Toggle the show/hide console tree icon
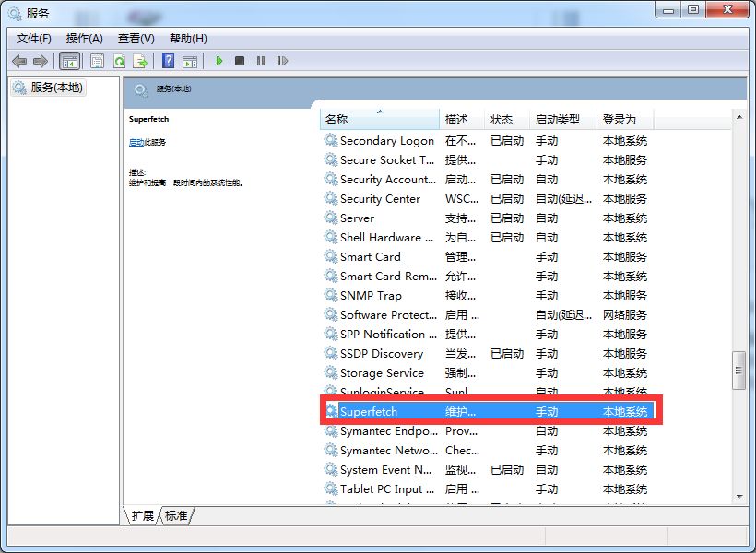Screen dimensions: 756x553 [x=69, y=61]
